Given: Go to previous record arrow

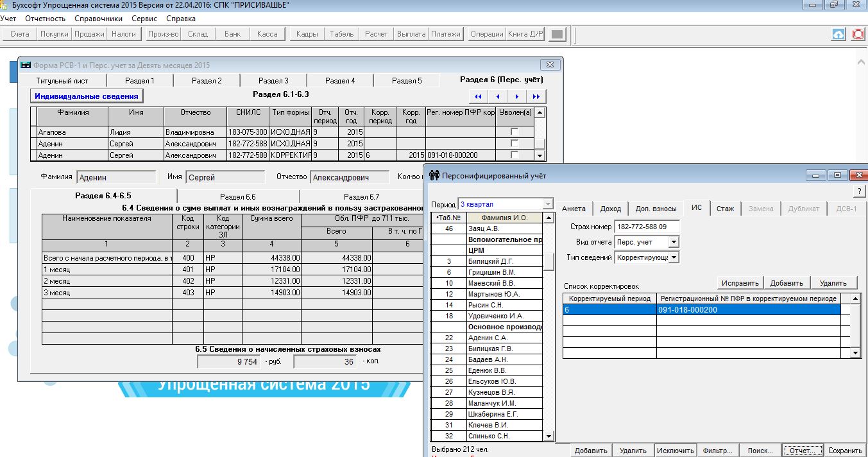Looking at the screenshot, I should tap(498, 97).
